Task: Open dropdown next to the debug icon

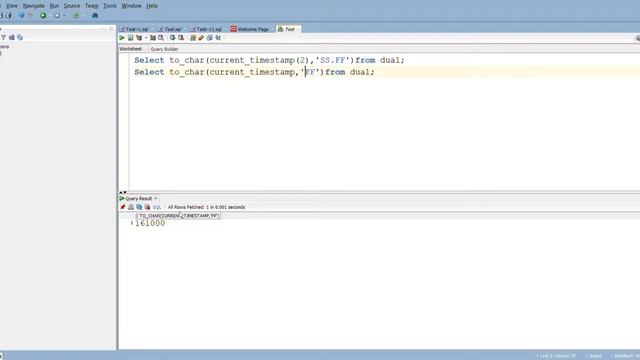Action: [x=64, y=16]
